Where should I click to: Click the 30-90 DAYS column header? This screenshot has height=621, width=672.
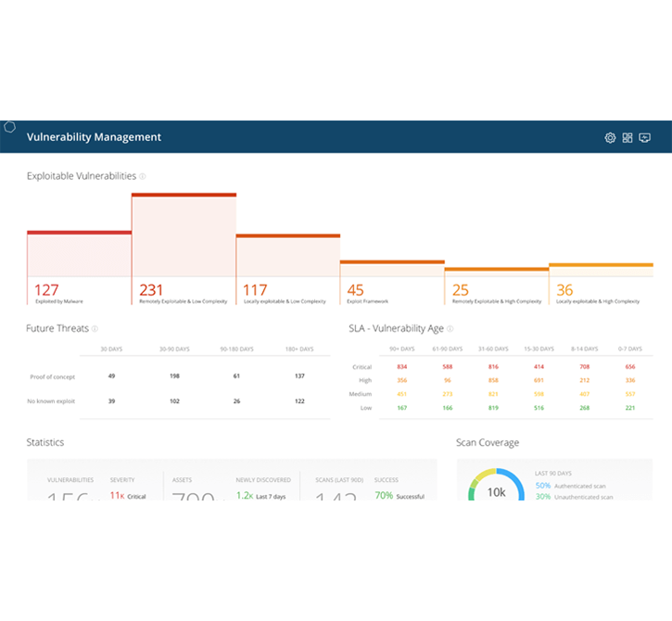(174, 349)
